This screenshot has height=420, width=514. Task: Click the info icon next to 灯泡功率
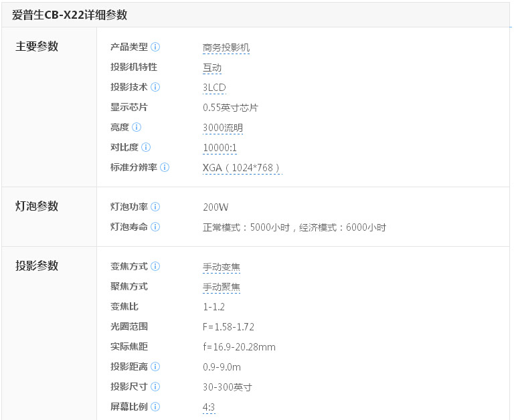point(155,207)
